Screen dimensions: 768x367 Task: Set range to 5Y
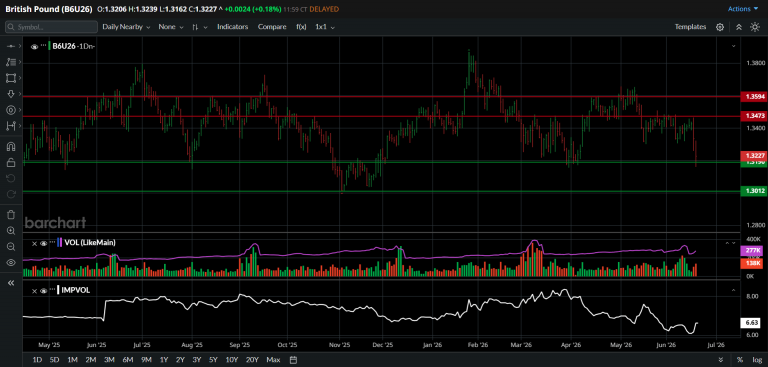point(213,360)
